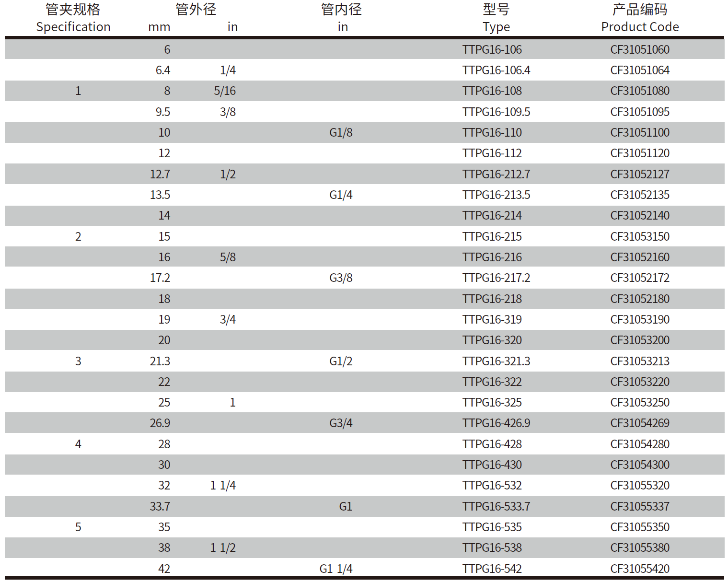Click the G1 1/4 inner diameter cell

(x=336, y=569)
